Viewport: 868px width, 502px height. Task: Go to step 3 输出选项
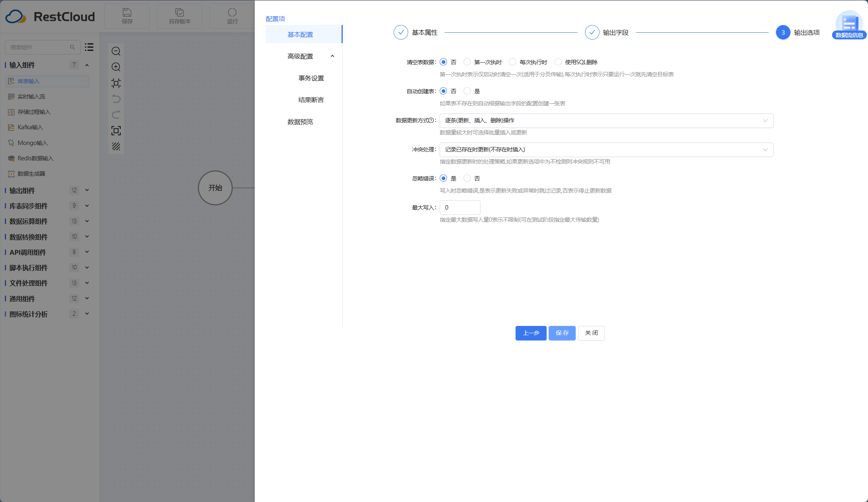pos(783,32)
